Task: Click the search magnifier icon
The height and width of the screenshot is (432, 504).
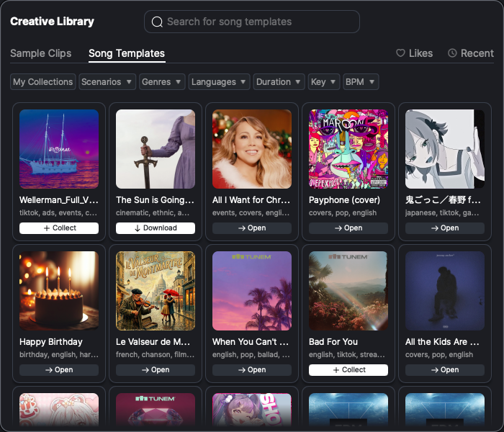Action: pos(157,22)
